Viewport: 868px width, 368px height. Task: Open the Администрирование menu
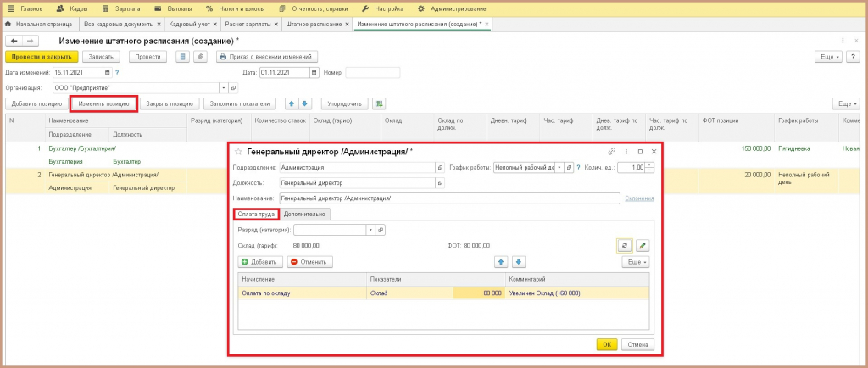pos(452,8)
